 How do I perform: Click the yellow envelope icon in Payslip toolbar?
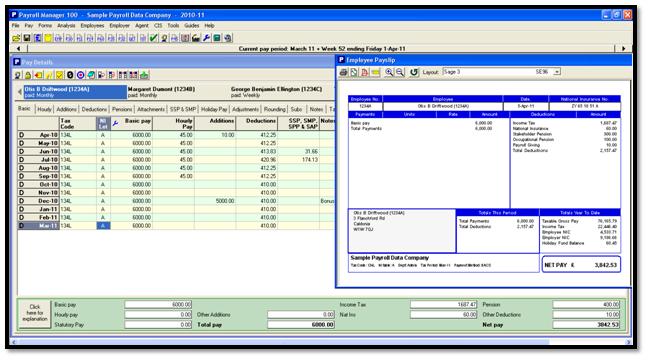pyautogui.click(x=375, y=72)
